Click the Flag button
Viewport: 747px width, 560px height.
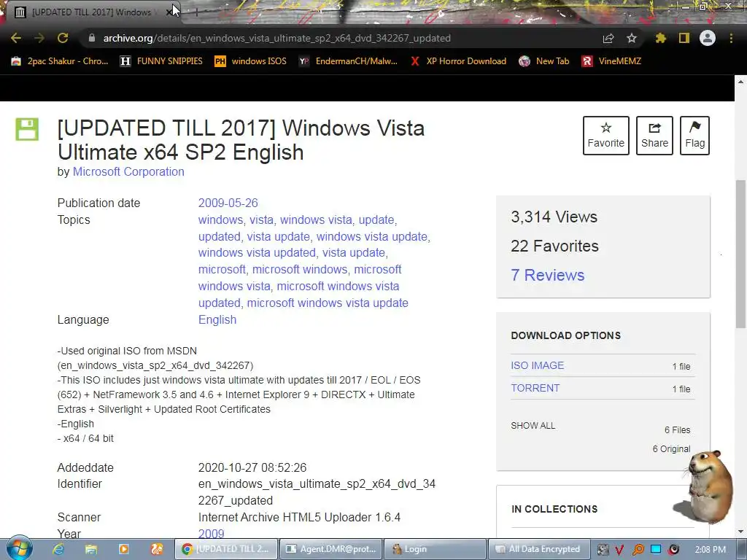pos(694,136)
